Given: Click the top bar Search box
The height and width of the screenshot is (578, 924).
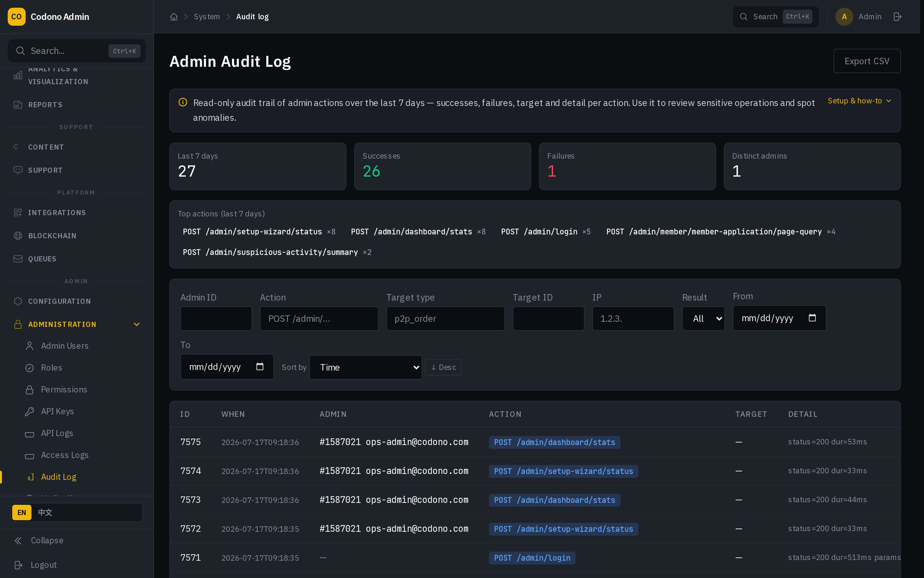Looking at the screenshot, I should [775, 17].
